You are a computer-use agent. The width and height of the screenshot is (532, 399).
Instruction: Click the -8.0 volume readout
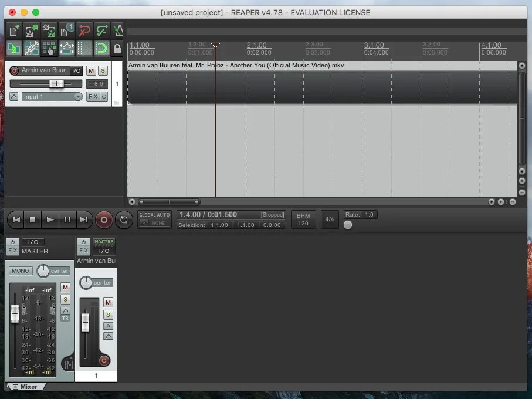click(97, 83)
